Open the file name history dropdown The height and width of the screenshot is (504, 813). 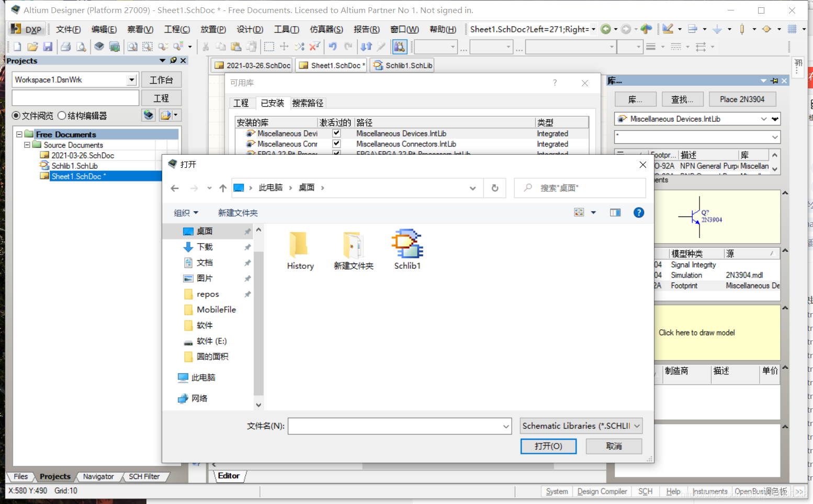click(x=506, y=426)
